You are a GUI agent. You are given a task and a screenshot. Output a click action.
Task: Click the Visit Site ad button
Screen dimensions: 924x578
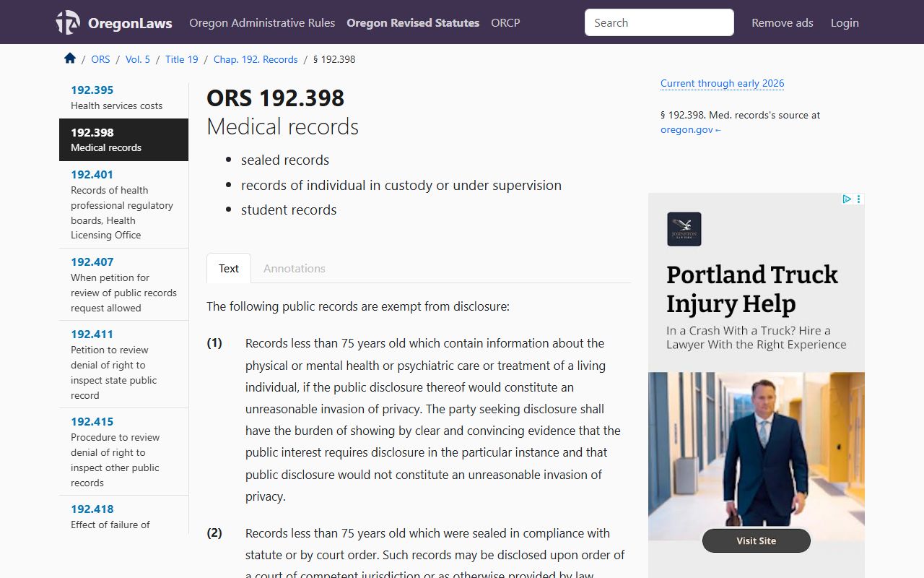tap(756, 540)
